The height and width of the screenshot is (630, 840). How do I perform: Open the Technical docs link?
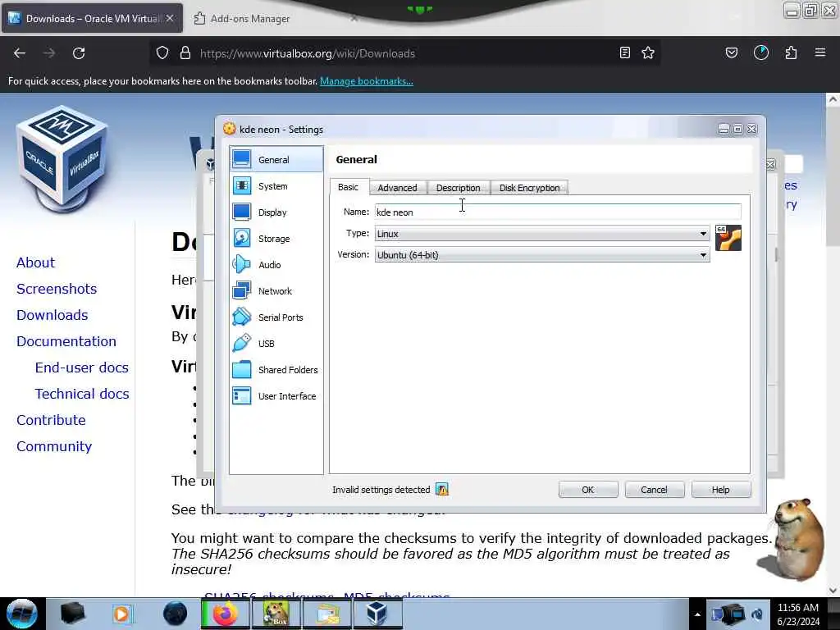pos(82,394)
